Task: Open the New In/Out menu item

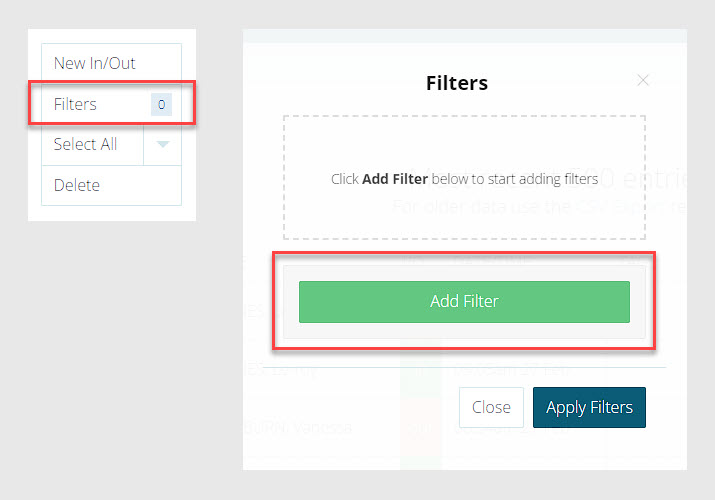Action: (x=95, y=63)
